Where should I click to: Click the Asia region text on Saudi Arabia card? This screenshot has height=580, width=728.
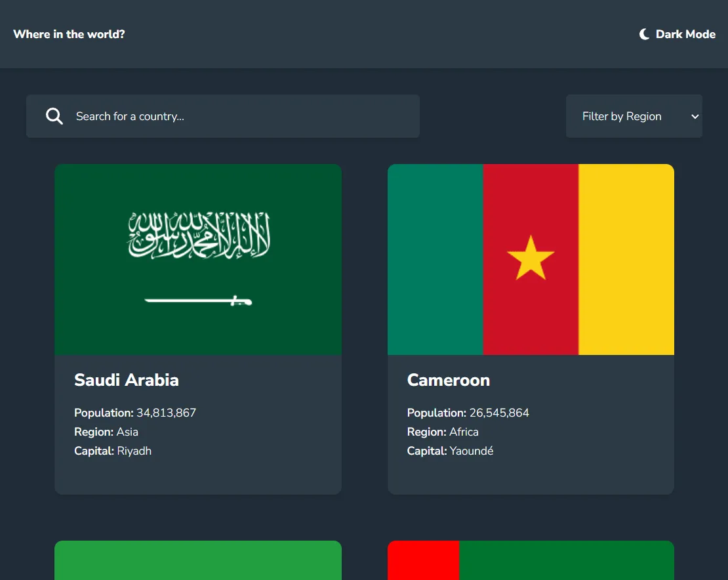click(129, 432)
